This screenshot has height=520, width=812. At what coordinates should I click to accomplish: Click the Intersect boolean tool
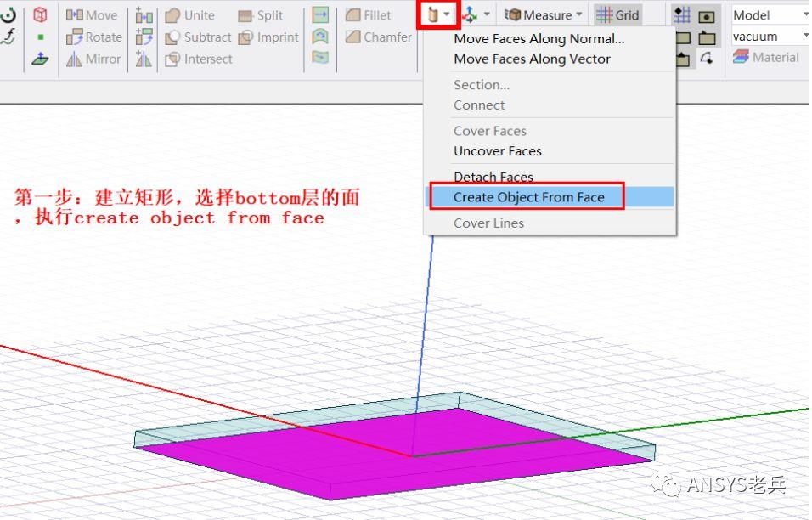pos(199,59)
